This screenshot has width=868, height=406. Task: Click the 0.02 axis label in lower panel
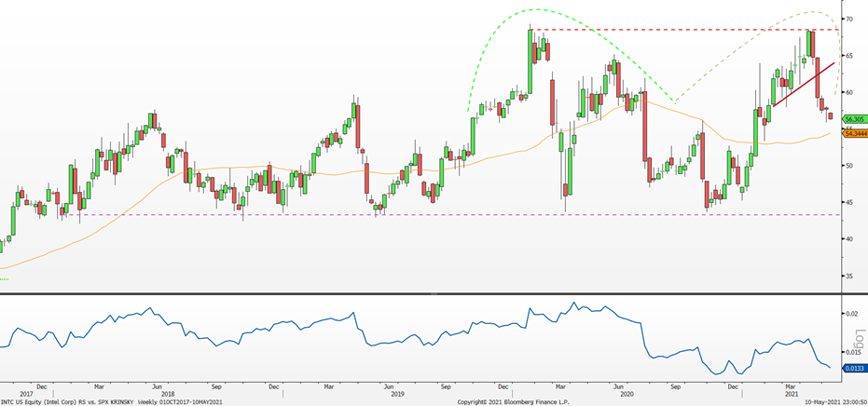(x=851, y=314)
